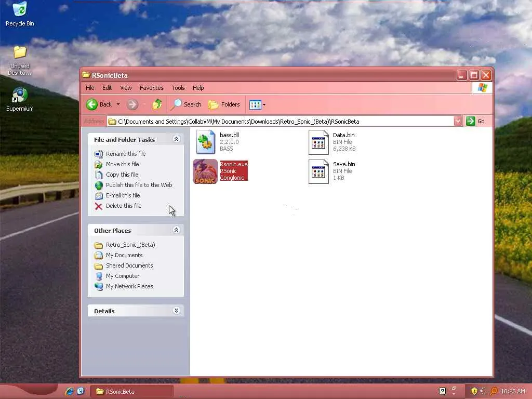Image resolution: width=532 pixels, height=399 pixels.
Task: Click the RSonicBeta title bar folder icon
Action: (x=86, y=75)
